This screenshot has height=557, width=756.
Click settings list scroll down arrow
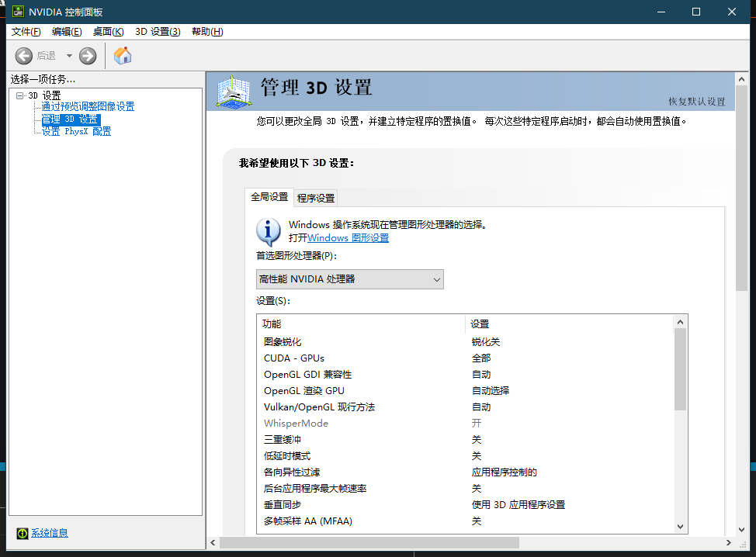(680, 527)
